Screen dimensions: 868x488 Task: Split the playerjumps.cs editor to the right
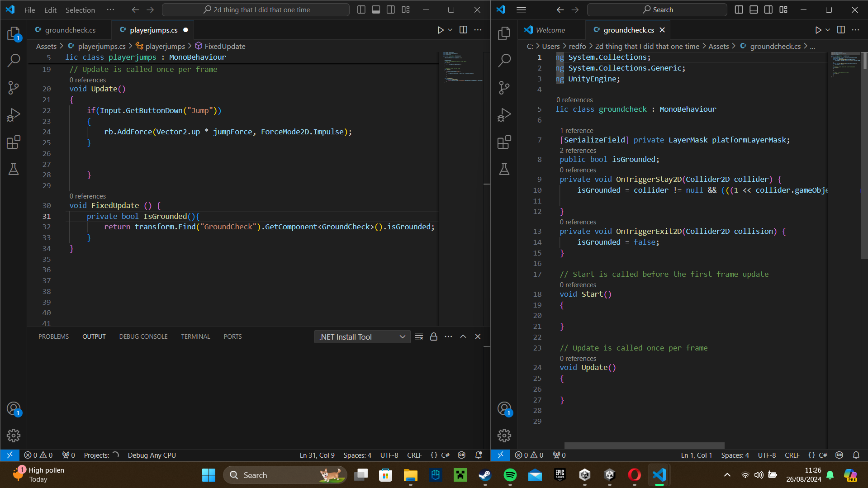463,30
